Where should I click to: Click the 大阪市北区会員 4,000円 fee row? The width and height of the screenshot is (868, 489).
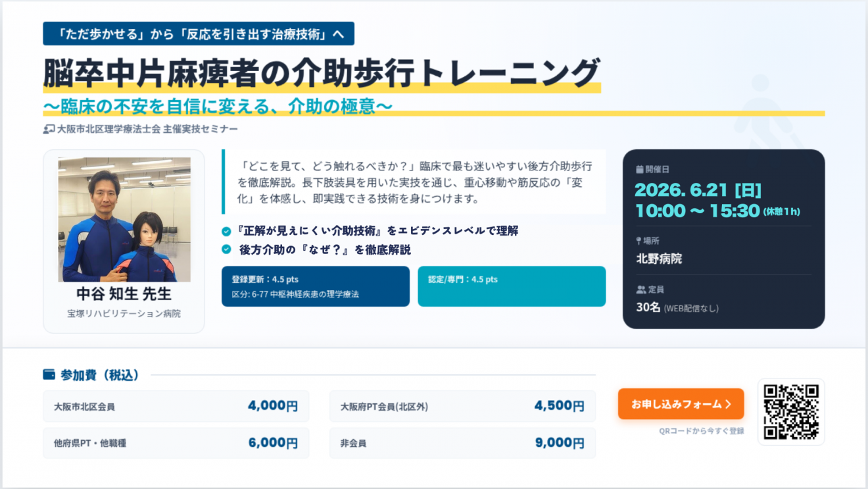point(176,406)
